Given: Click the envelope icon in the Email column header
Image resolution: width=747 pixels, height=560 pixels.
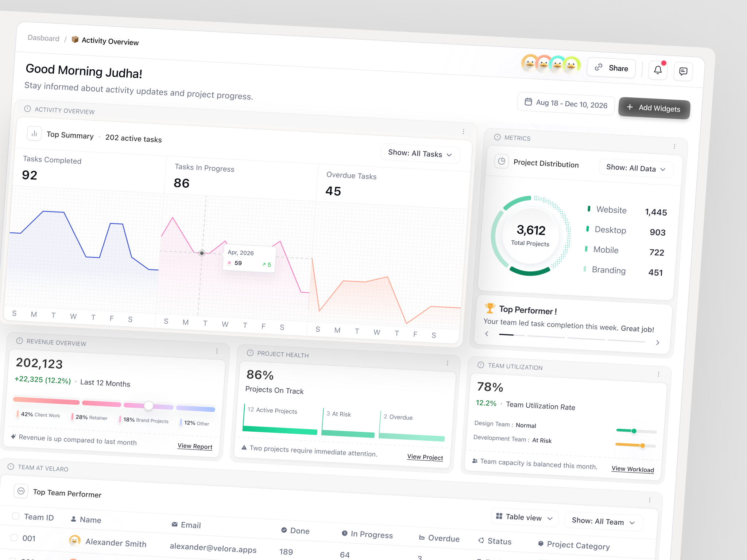Looking at the screenshot, I should click(175, 525).
